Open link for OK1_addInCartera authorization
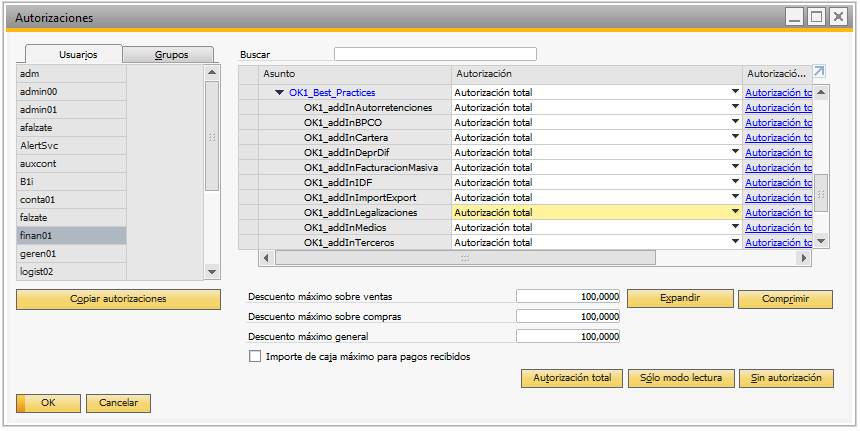This screenshot has height=431, width=860. (777, 137)
